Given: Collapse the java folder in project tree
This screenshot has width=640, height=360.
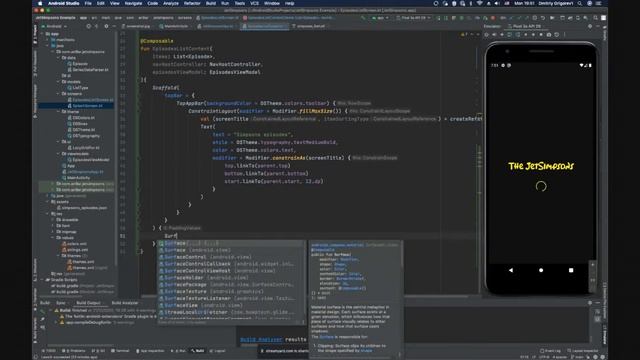Looking at the screenshot, I should click(x=48, y=46).
